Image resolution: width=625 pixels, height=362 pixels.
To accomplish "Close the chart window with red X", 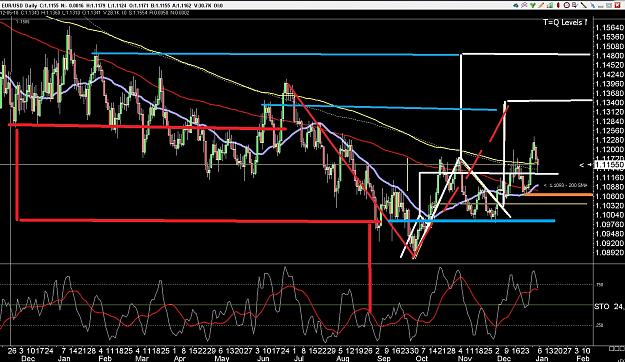I will 617,5.
